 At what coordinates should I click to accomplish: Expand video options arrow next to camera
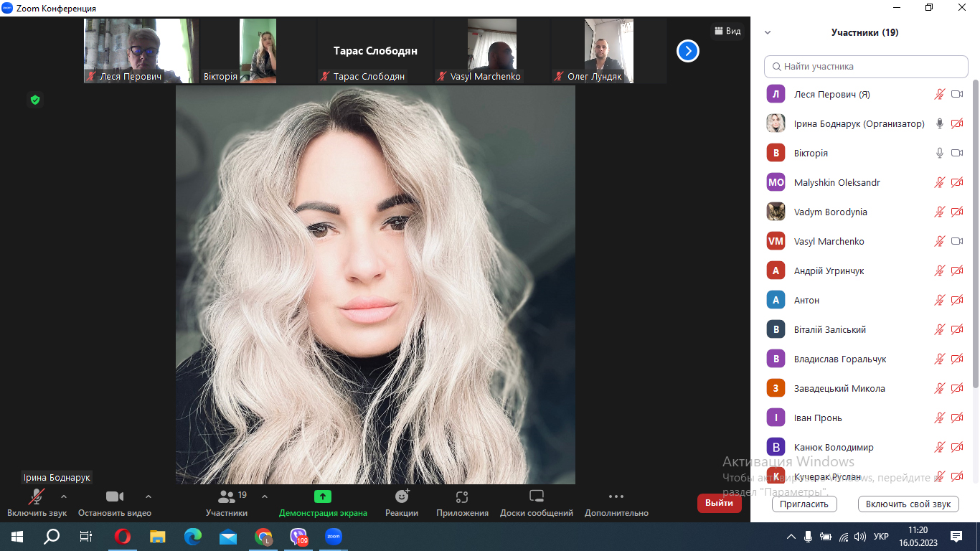point(149,496)
